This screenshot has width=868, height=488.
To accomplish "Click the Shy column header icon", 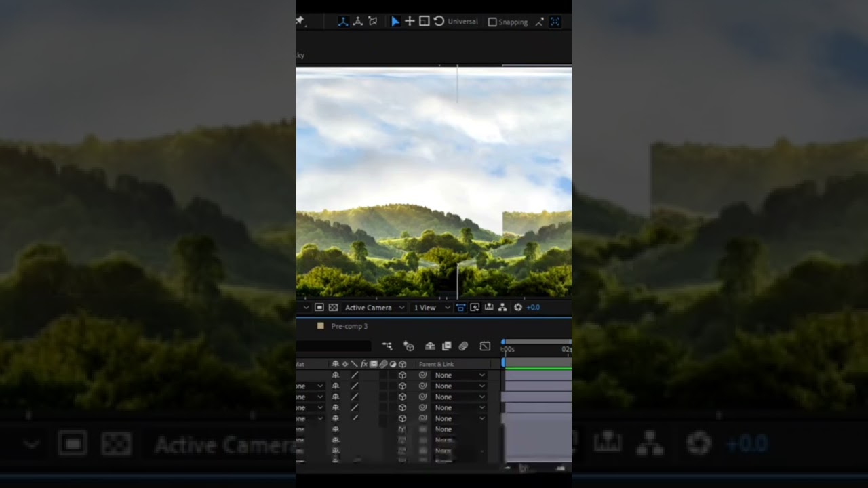I will pyautogui.click(x=335, y=365).
